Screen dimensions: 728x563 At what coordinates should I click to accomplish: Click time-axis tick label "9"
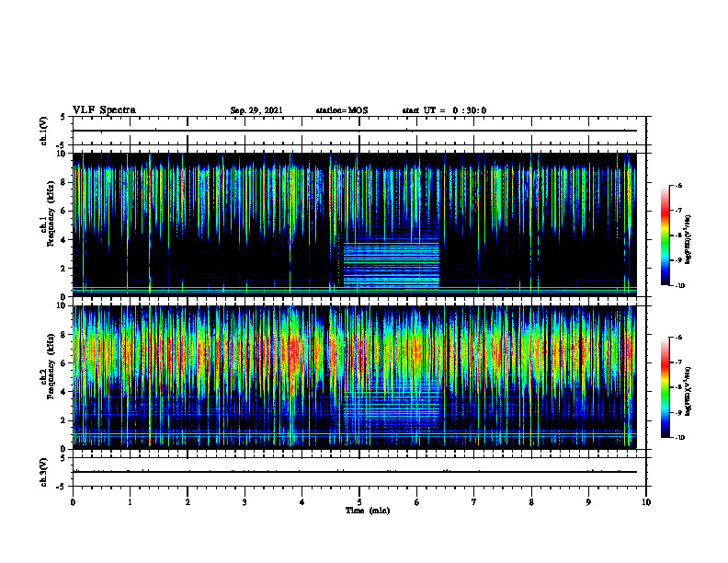[588, 502]
